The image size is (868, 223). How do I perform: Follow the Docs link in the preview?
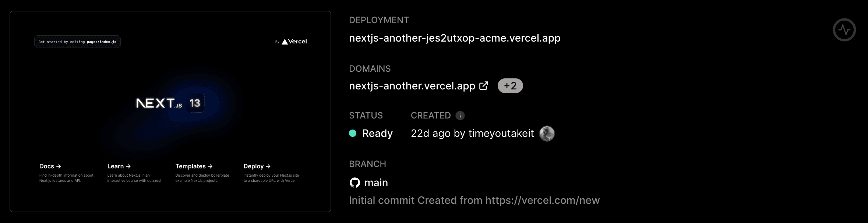tap(46, 166)
